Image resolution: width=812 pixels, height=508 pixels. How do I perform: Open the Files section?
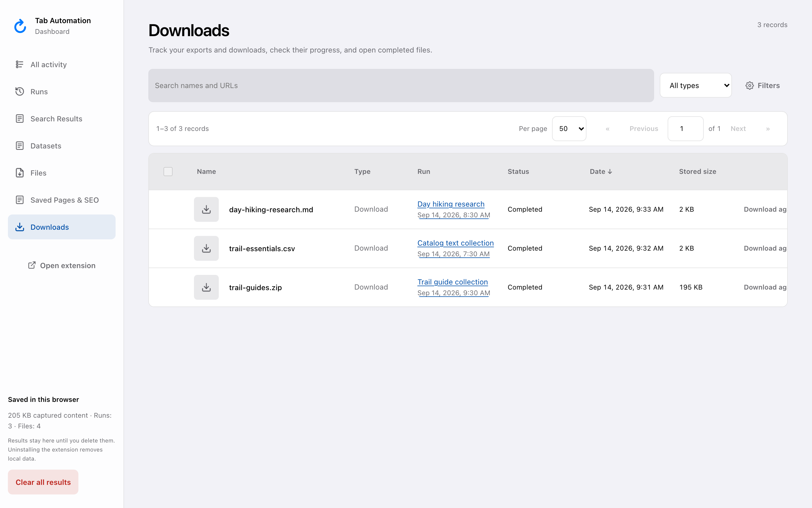pos(62,173)
